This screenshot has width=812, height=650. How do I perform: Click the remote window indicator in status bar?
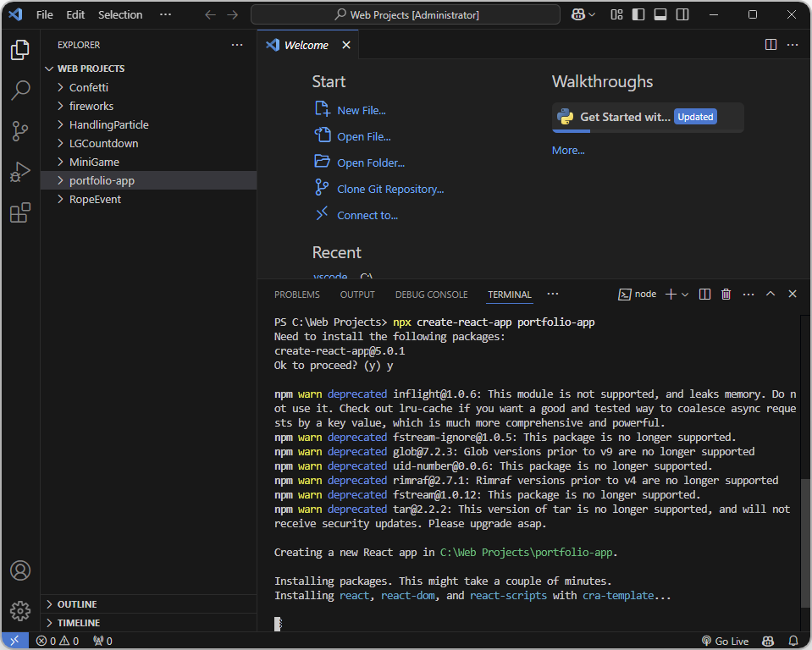[x=14, y=641]
